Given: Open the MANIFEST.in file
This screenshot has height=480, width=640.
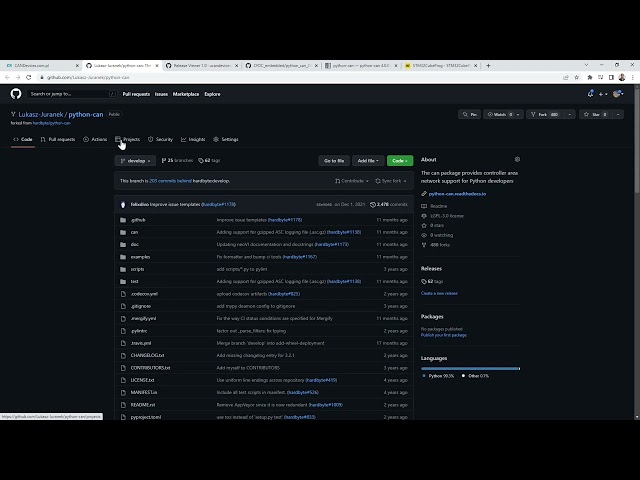Looking at the screenshot, I should pos(144,392).
